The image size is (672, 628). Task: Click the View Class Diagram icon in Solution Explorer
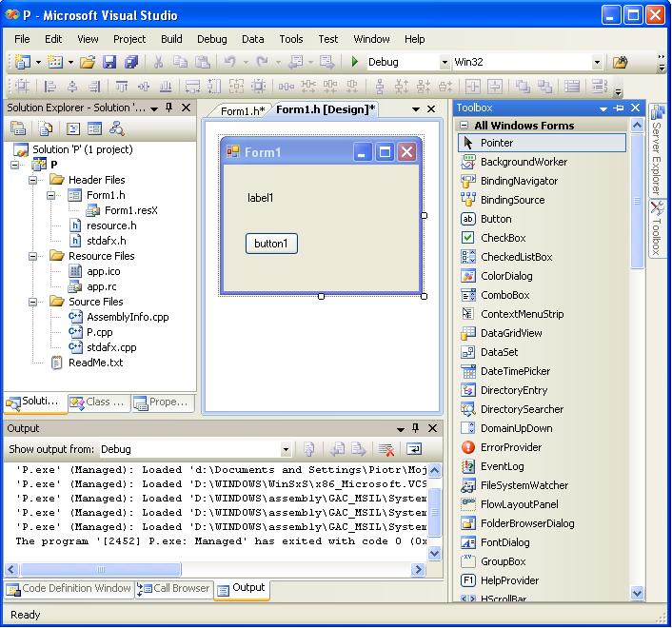116,128
